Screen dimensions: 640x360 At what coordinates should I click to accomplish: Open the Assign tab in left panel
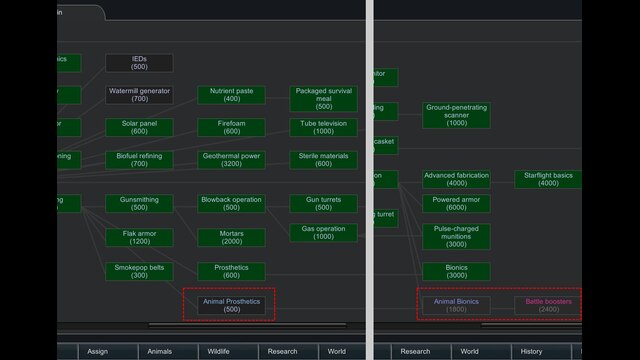click(x=108, y=351)
